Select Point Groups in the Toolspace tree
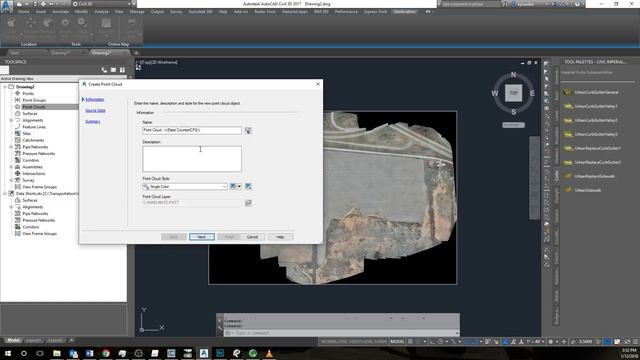 34,100
